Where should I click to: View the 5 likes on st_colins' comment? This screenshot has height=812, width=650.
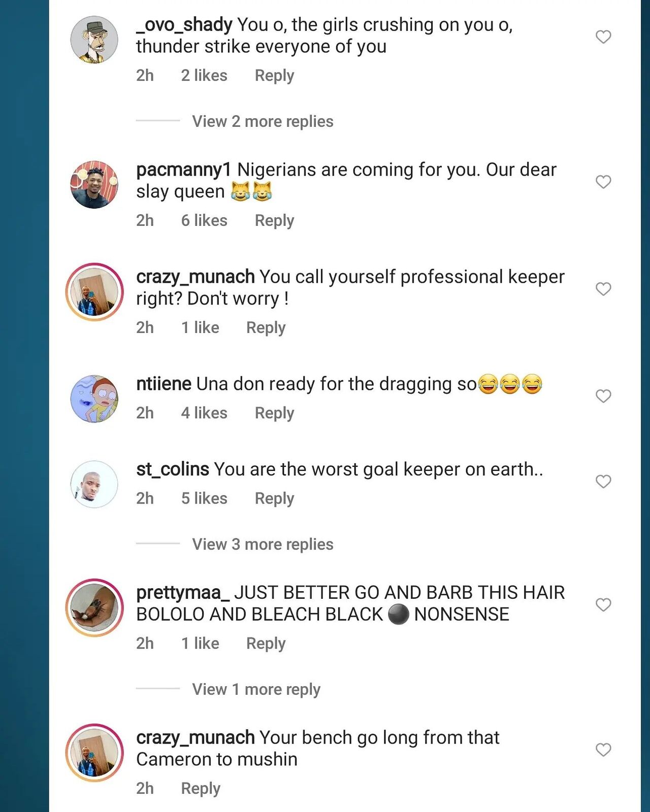point(204,498)
